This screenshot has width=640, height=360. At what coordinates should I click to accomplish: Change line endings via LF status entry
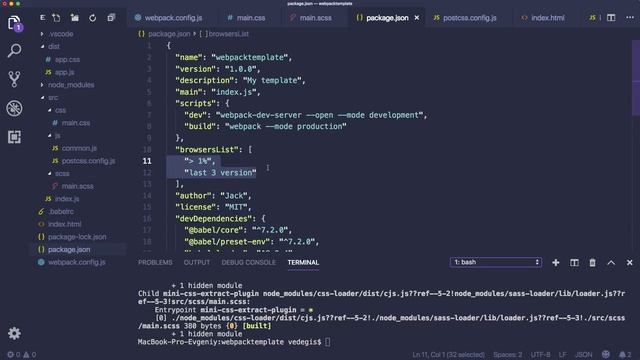pyautogui.click(x=562, y=355)
